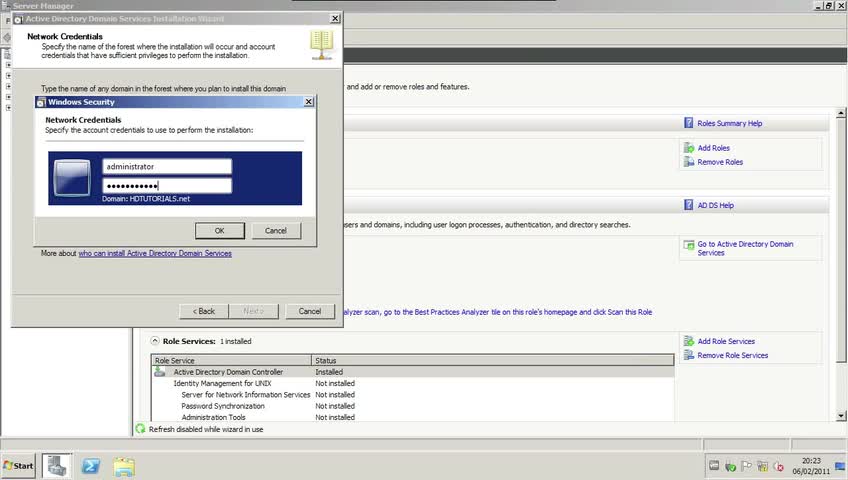This screenshot has width=848, height=480.
Task: Click the keyboard tray icon
Action: (x=714, y=465)
